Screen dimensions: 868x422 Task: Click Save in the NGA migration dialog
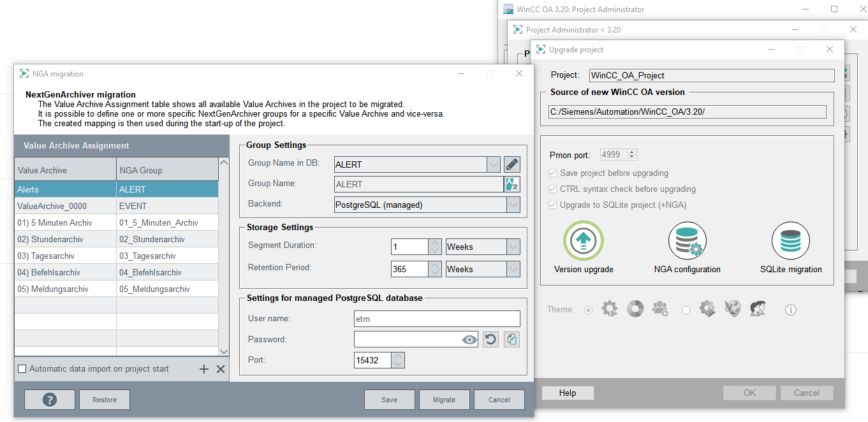click(389, 400)
